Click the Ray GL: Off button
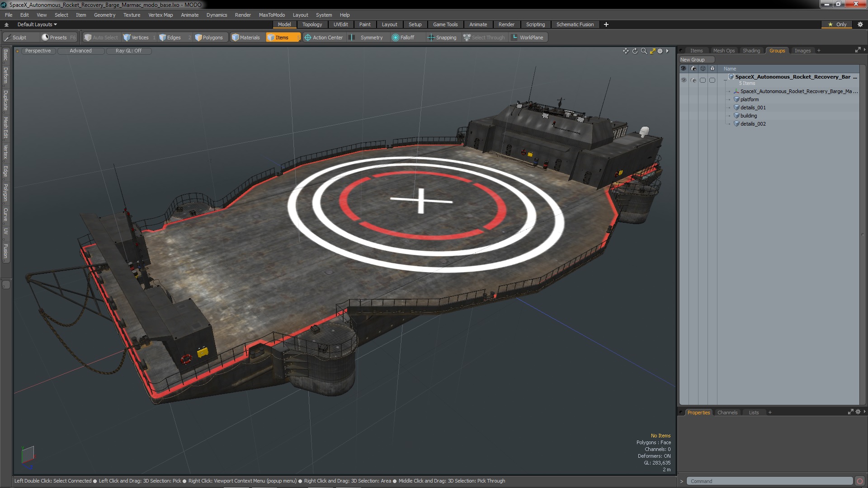 (128, 51)
